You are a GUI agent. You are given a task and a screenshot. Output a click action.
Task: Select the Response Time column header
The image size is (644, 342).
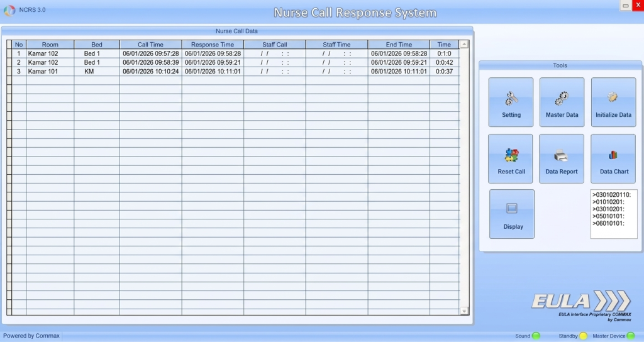213,45
